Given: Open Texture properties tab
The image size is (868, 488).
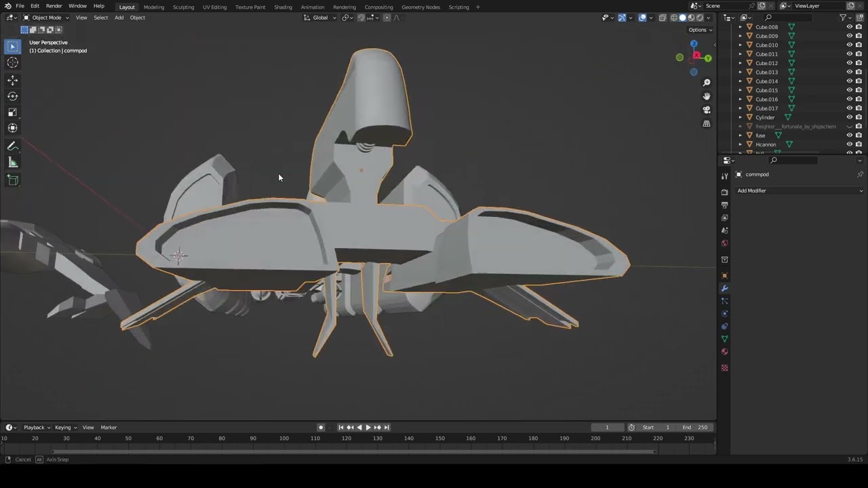Looking at the screenshot, I should point(724,368).
